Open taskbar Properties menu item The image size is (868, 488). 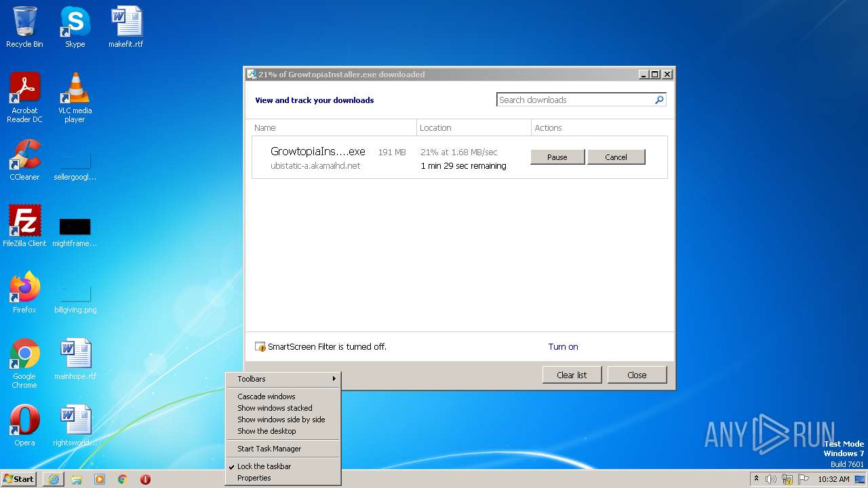coord(283,478)
